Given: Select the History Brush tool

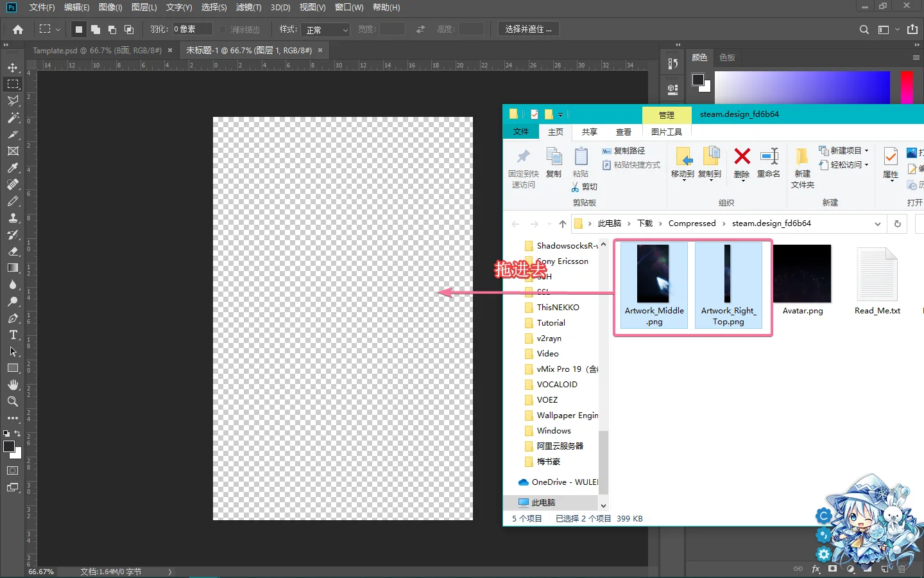Looking at the screenshot, I should 13,234.
